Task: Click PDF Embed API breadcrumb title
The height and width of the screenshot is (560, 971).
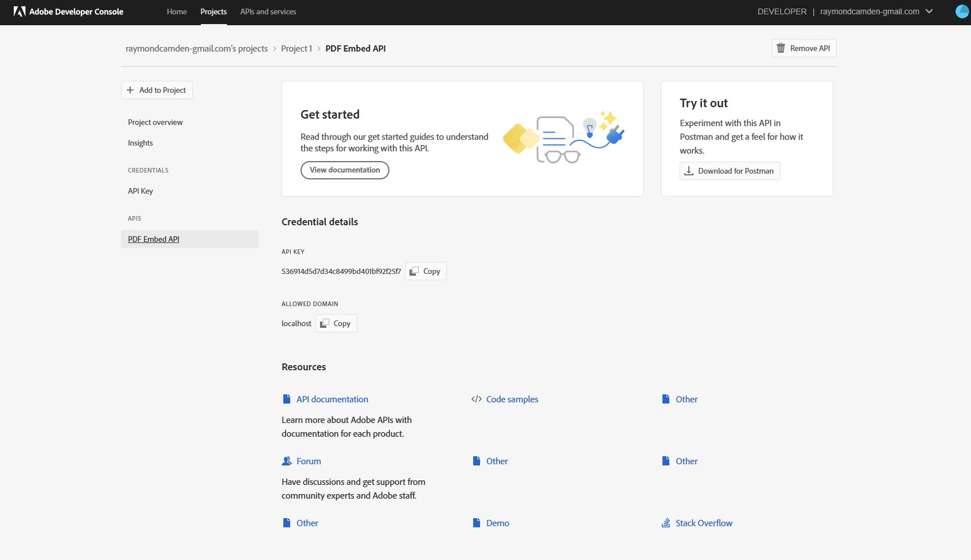Action: tap(356, 48)
